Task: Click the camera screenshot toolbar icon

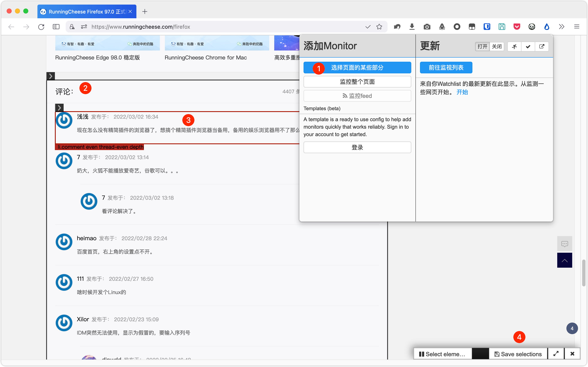Action: (427, 27)
